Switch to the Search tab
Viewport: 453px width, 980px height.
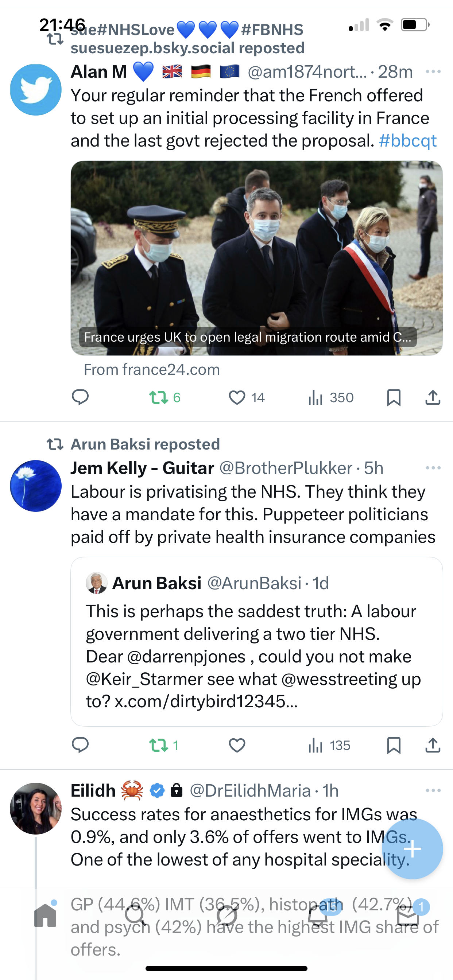click(x=135, y=915)
